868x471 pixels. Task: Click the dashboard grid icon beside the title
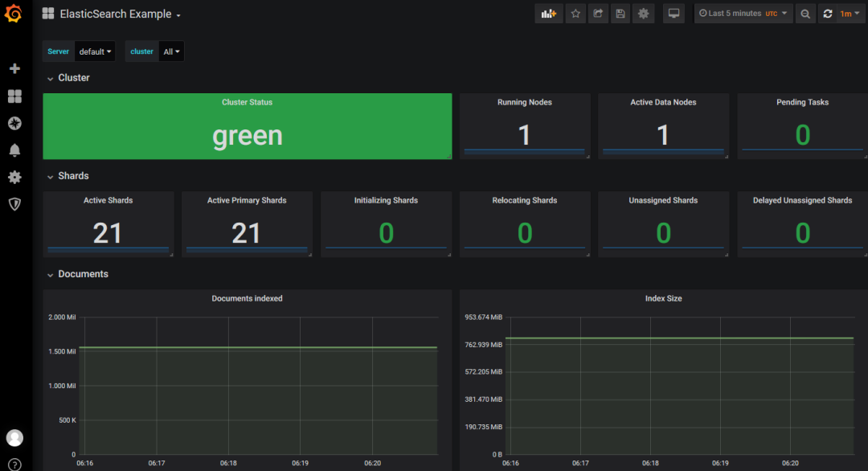(x=48, y=14)
